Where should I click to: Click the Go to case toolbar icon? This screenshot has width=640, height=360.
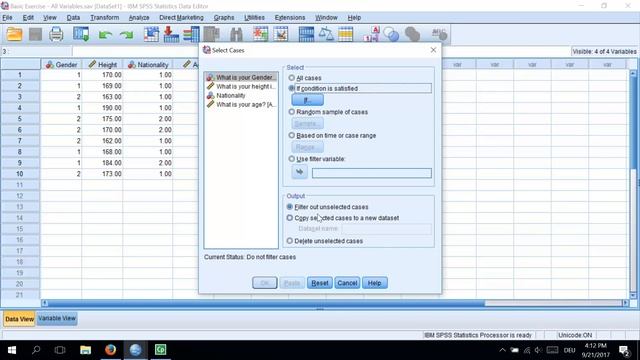[x=151, y=34]
